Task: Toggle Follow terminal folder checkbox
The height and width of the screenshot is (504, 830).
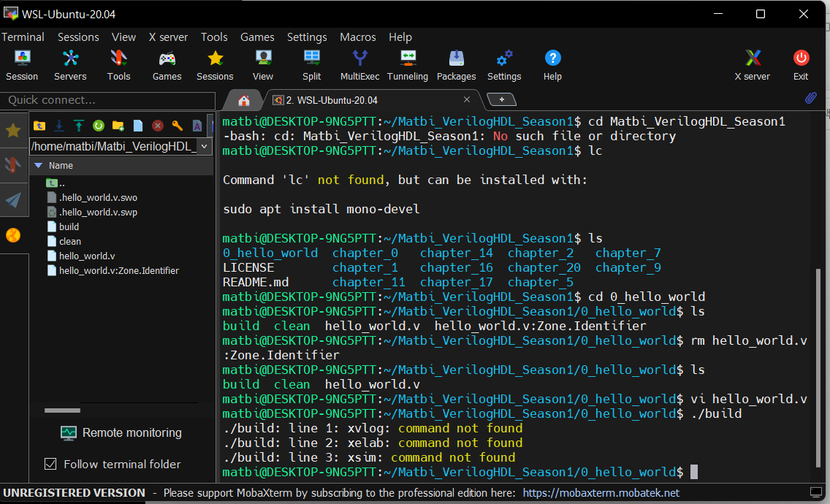Action: [x=50, y=464]
